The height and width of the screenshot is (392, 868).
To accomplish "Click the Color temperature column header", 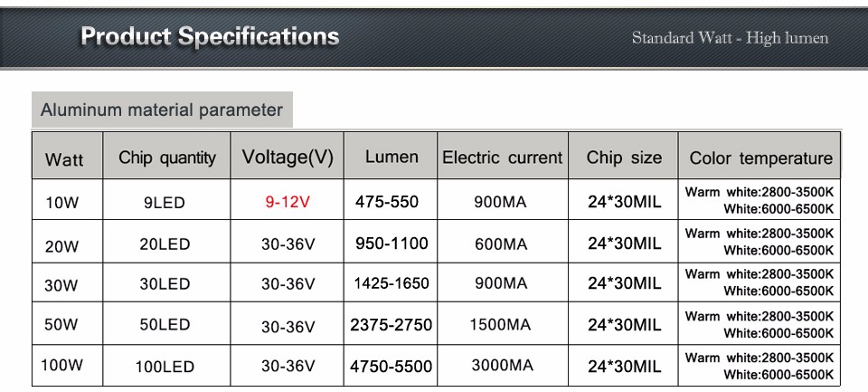I will click(760, 158).
